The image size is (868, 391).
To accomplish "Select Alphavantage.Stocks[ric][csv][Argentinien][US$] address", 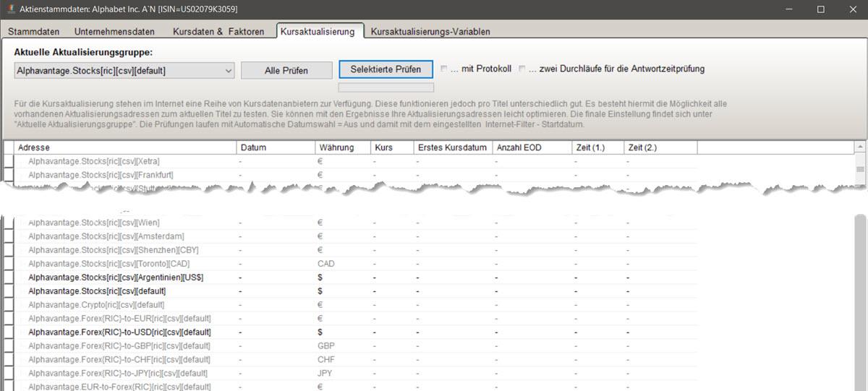I will click(x=116, y=278).
